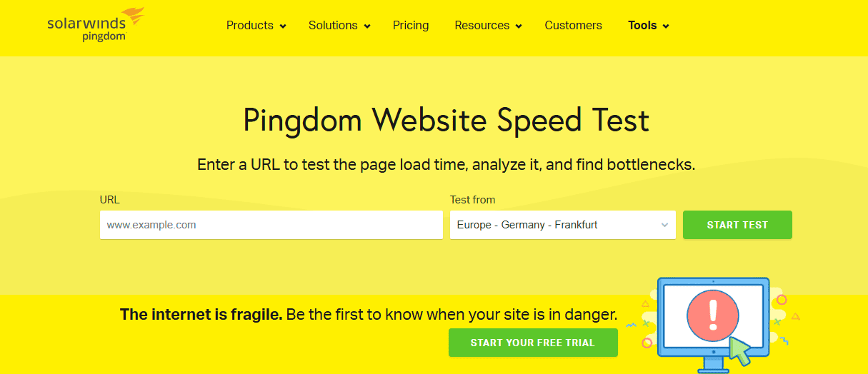
Task: Go to the Pricing page
Action: (x=411, y=26)
